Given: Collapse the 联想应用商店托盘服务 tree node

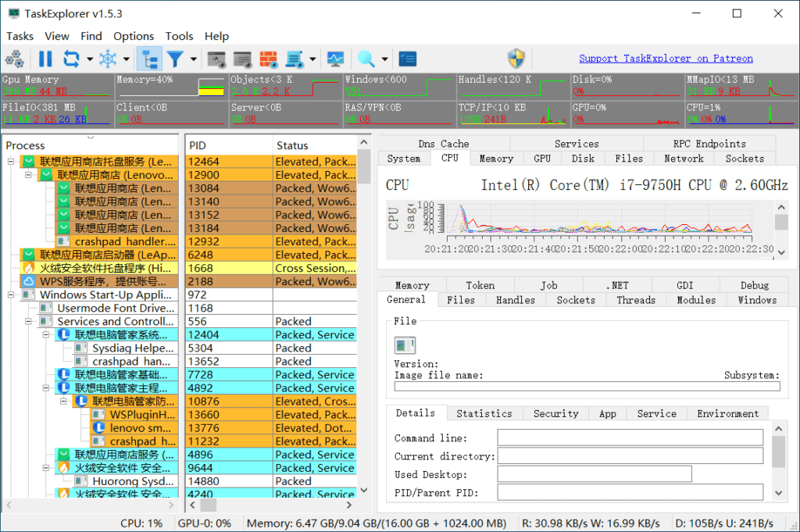Looking at the screenshot, I should [11, 162].
